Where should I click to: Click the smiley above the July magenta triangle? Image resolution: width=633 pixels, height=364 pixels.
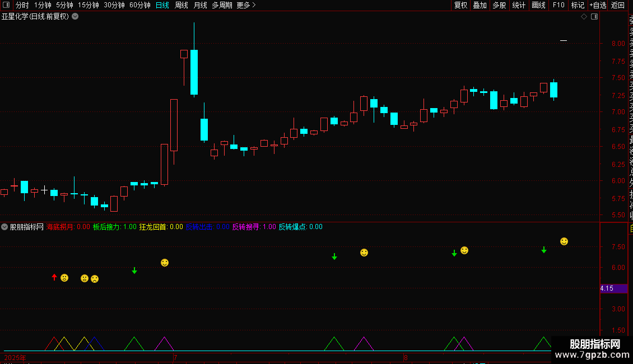point(165,263)
